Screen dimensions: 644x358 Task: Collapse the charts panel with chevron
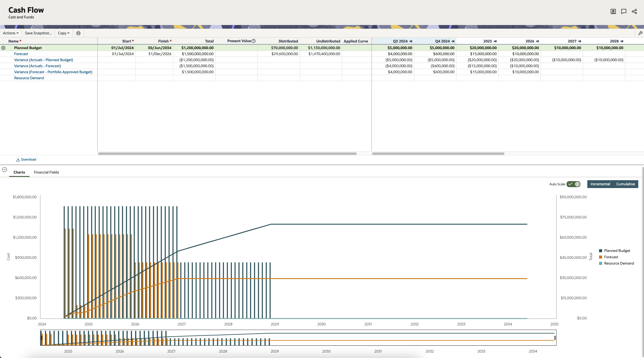pyautogui.click(x=5, y=170)
